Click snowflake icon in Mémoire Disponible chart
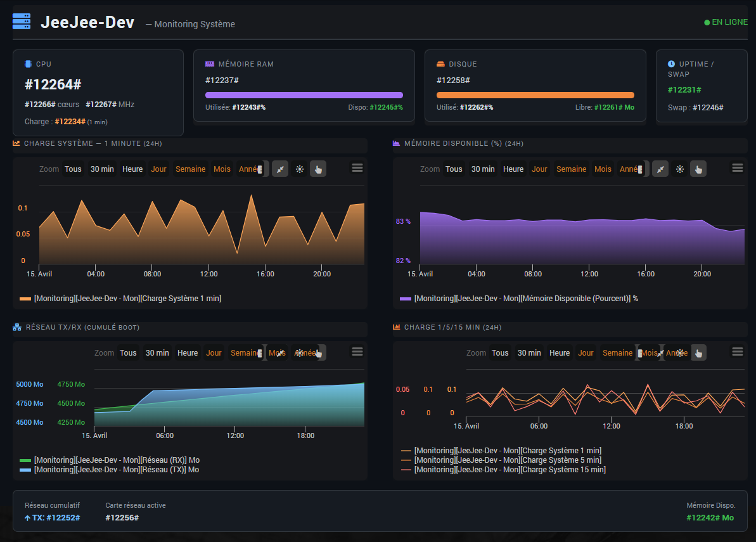Image resolution: width=756 pixels, height=542 pixels. pos(679,169)
